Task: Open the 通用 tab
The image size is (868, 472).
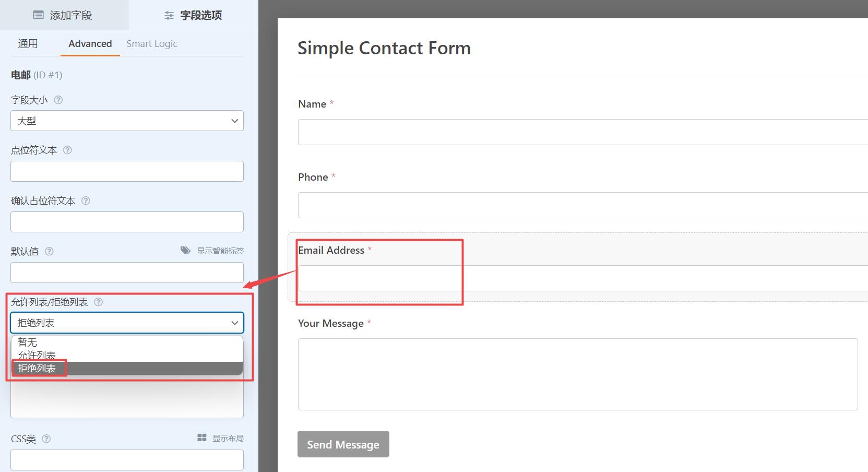Action: pyautogui.click(x=28, y=44)
